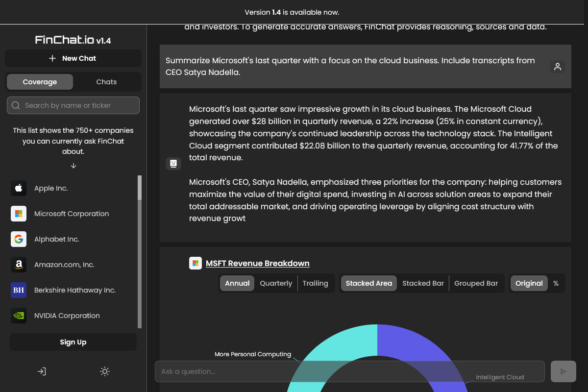Click the NVIDIA Corporation logo icon
This screenshot has height=392, width=588.
(x=19, y=316)
